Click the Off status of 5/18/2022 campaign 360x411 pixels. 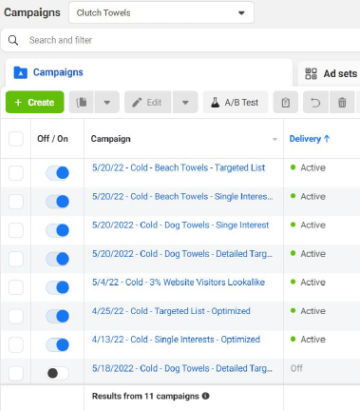point(296,368)
